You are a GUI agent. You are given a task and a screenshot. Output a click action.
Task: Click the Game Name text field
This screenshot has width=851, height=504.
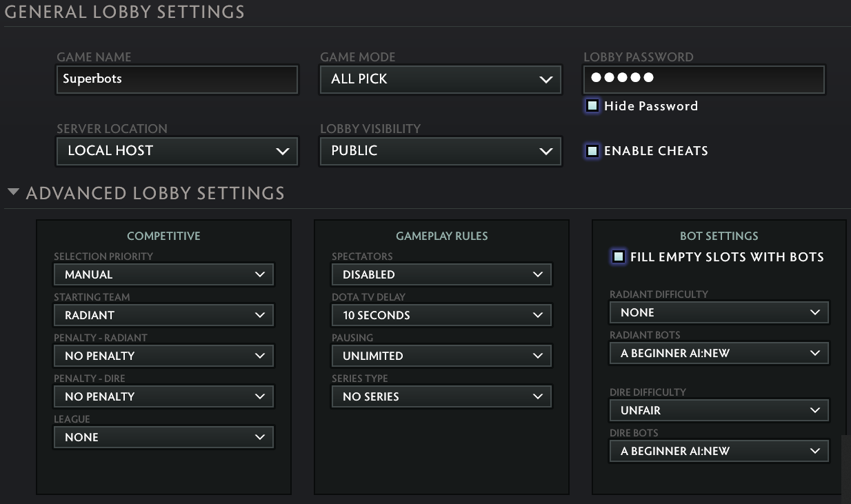pyautogui.click(x=177, y=79)
